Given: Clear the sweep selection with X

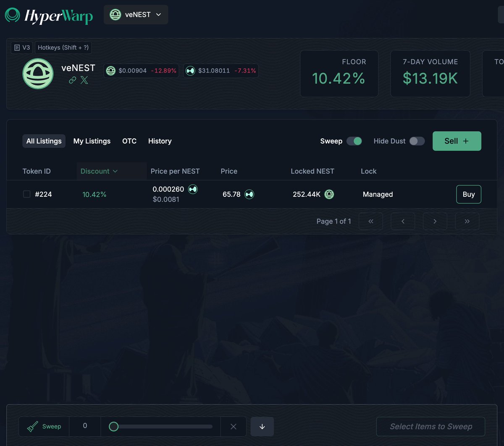Looking at the screenshot, I should (234, 426).
